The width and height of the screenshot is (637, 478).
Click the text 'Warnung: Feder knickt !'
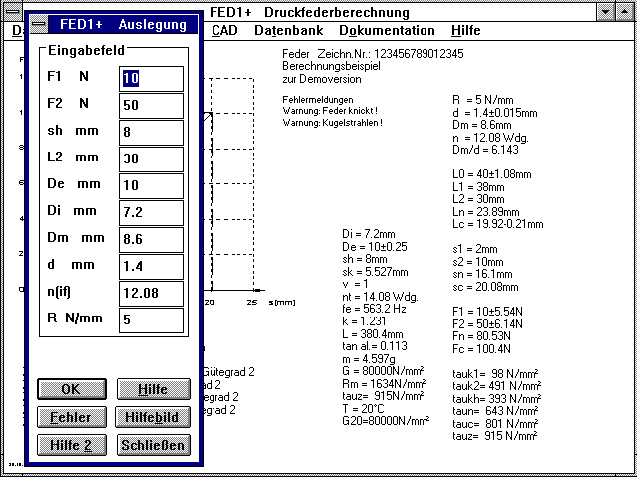pos(330,111)
